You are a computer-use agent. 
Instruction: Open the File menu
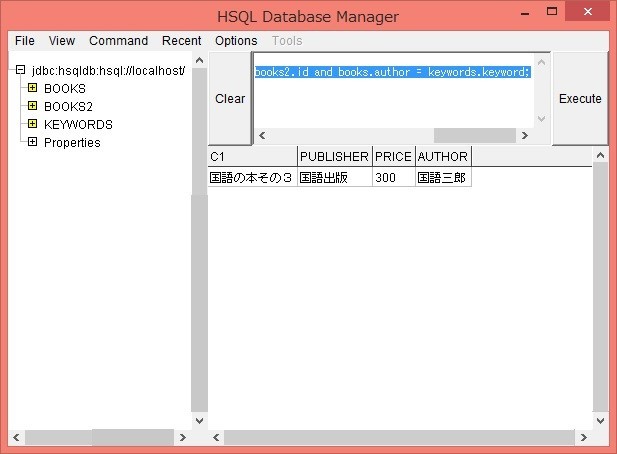[25, 41]
